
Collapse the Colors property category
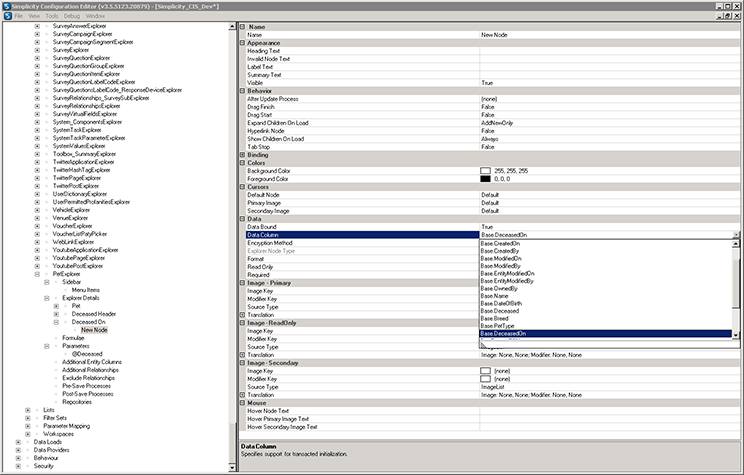[242, 163]
